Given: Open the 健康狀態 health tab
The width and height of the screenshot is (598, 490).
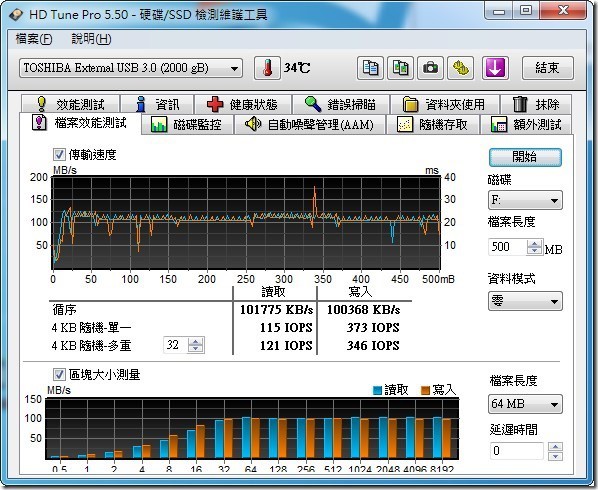Looking at the screenshot, I should coord(243,104).
